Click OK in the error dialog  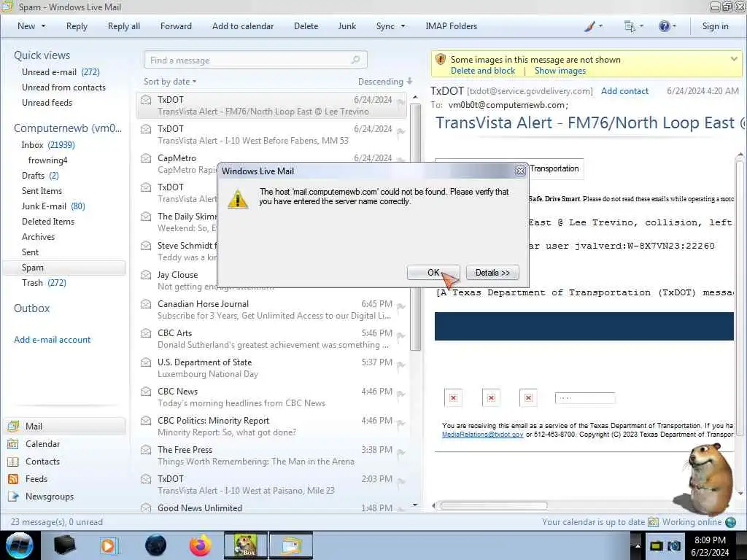(433, 273)
